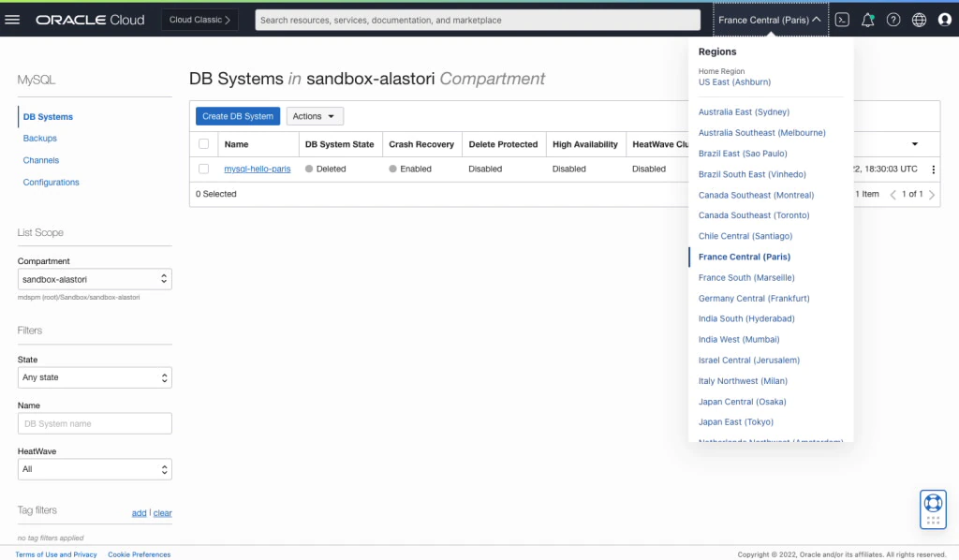Image resolution: width=959 pixels, height=560 pixels.
Task: Open the user profile avatar menu
Action: 944,20
